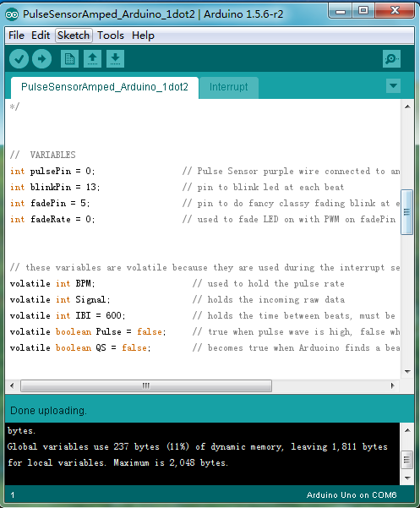This screenshot has height=508, width=420.
Task: Click the line 'volatile int Signal;'
Action: coord(60,300)
